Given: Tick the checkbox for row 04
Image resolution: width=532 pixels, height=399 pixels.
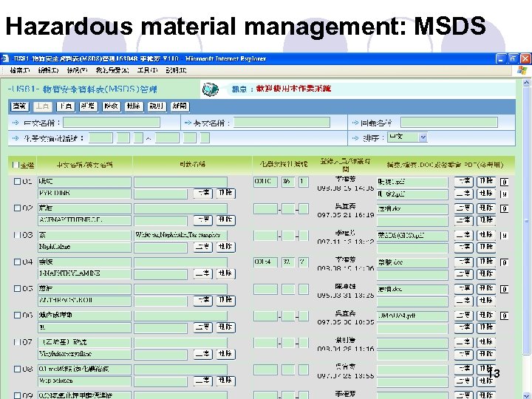Looking at the screenshot, I should [17, 262].
